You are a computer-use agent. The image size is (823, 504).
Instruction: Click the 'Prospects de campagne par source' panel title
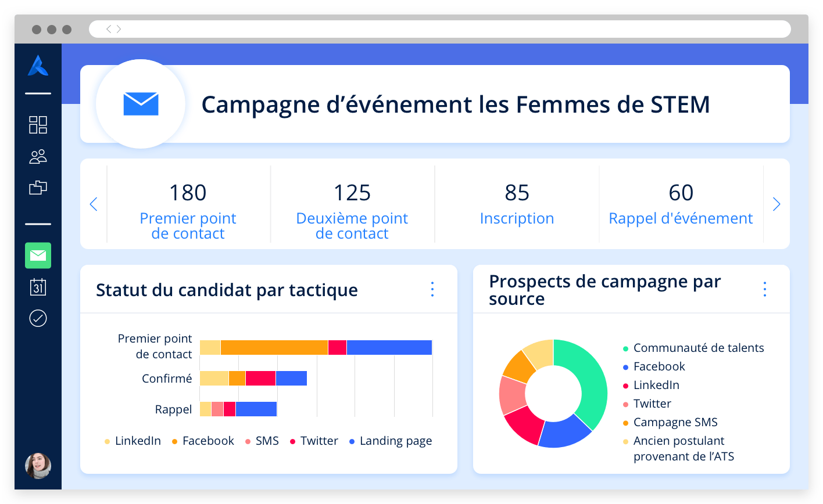604,290
